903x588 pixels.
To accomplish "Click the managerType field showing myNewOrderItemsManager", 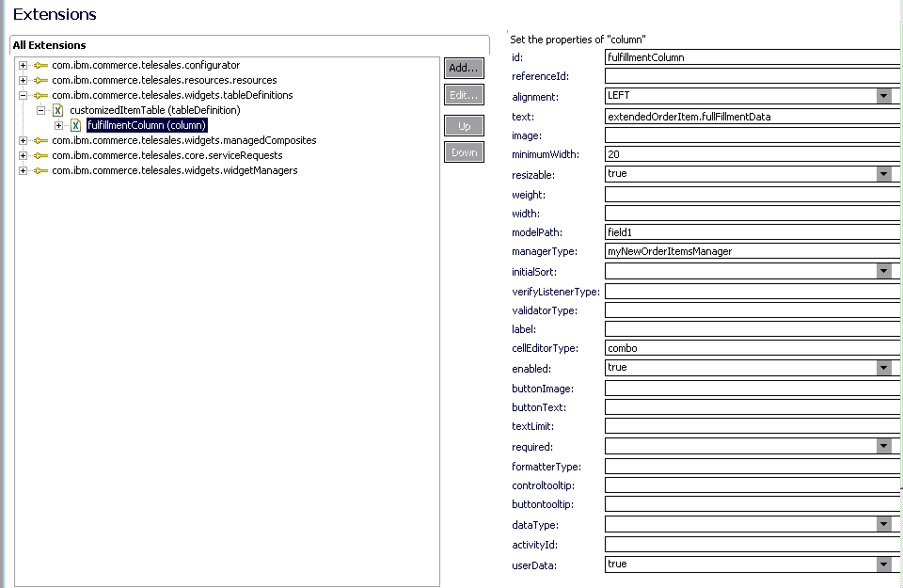I will 752,251.
